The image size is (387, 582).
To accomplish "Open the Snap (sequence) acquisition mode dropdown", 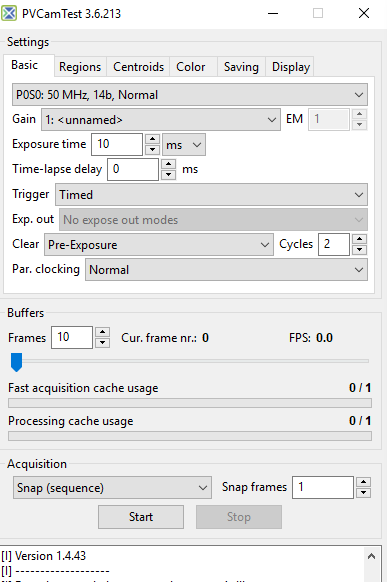I will tap(112, 487).
